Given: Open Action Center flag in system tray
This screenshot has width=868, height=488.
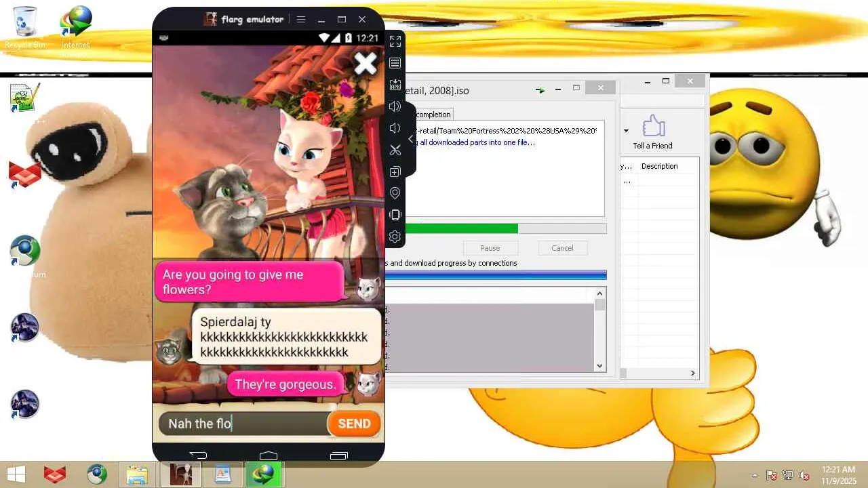Looking at the screenshot, I should point(772,475).
